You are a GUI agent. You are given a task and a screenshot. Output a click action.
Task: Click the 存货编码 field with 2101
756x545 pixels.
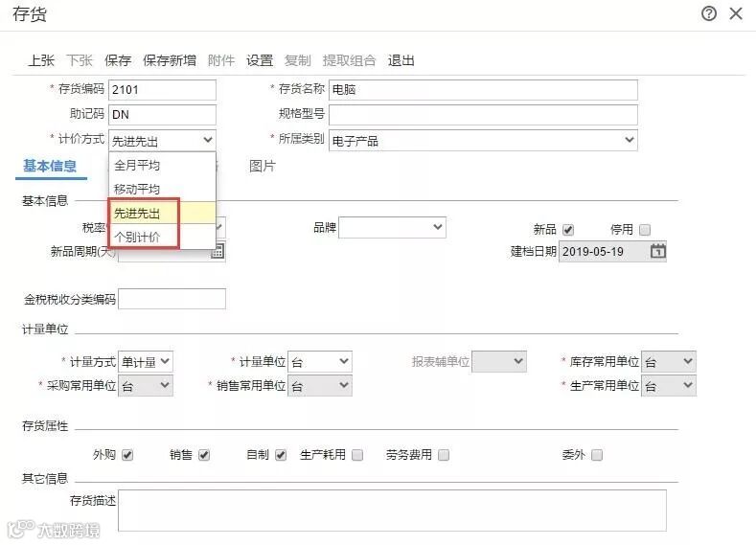162,90
